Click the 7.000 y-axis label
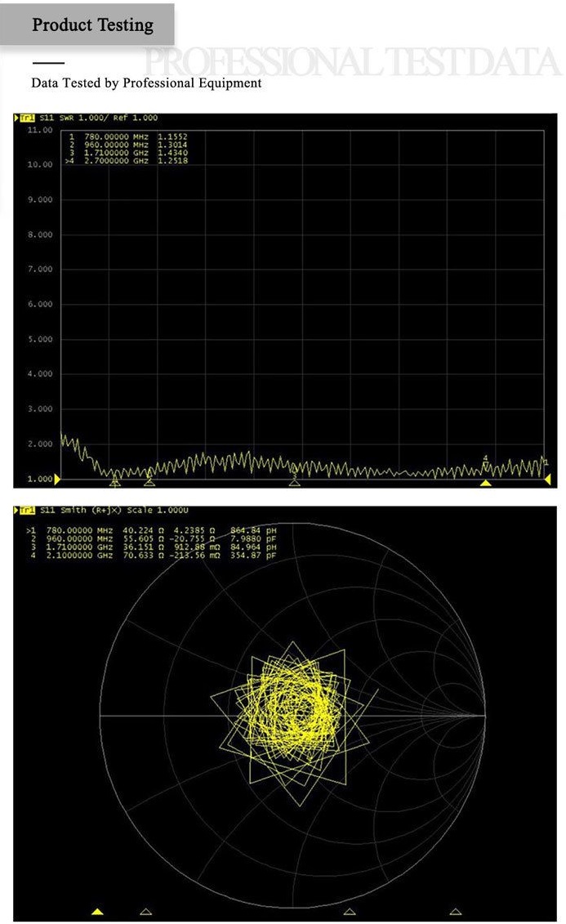 [40, 270]
